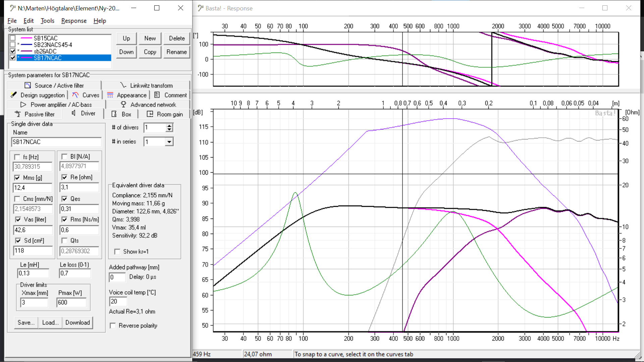Toggle the Re [ohm] checkbox

(x=64, y=177)
